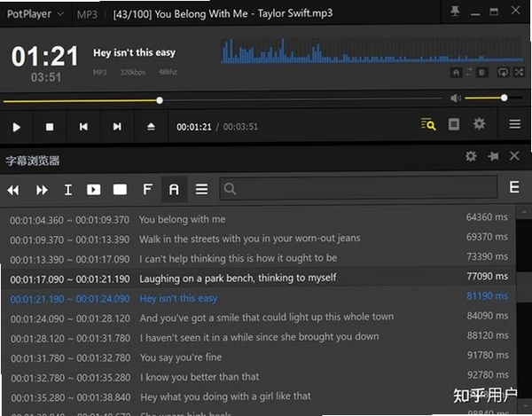Open the playlist panel icon
This screenshot has width=532, height=416.
(x=454, y=124)
